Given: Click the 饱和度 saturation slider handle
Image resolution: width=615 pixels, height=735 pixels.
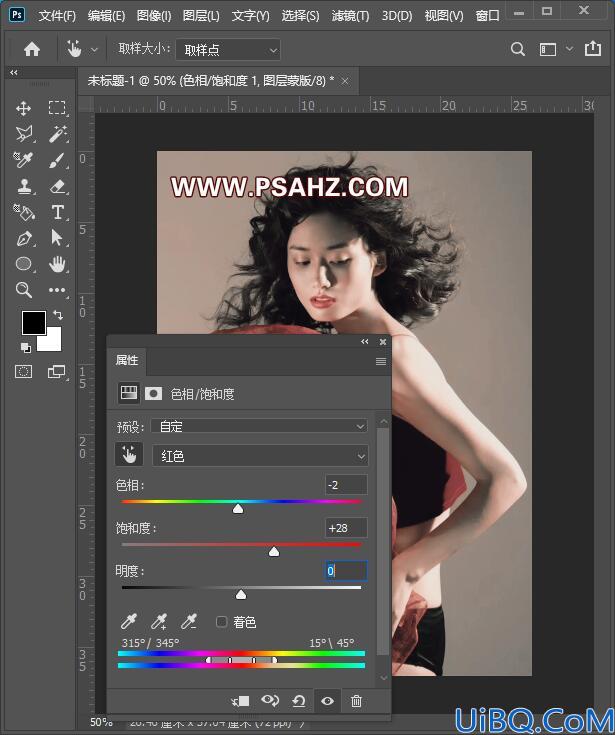Looking at the screenshot, I should click(x=274, y=552).
